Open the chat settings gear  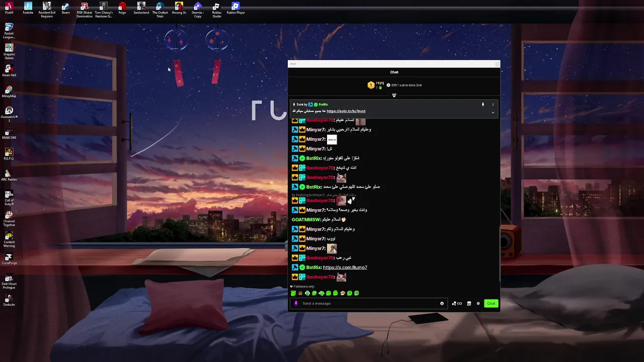coord(478,303)
